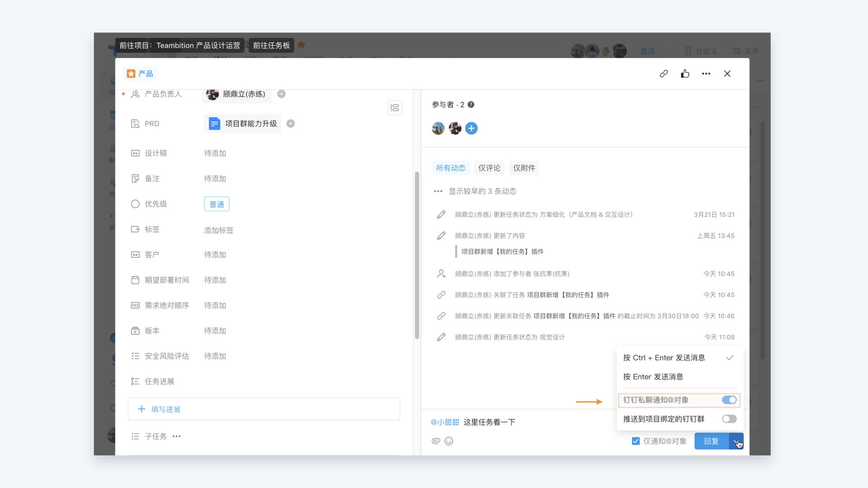This screenshot has height=488, width=868.
Task: Switch to the 仅评论 tab
Action: [x=489, y=168]
